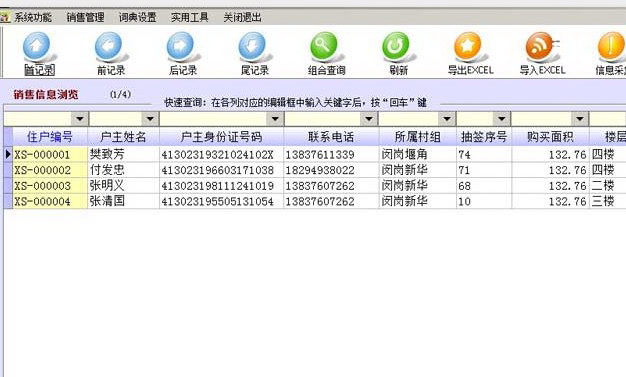The image size is (626, 377).
Task: Click filter input field above 联系电话
Action: (323, 119)
